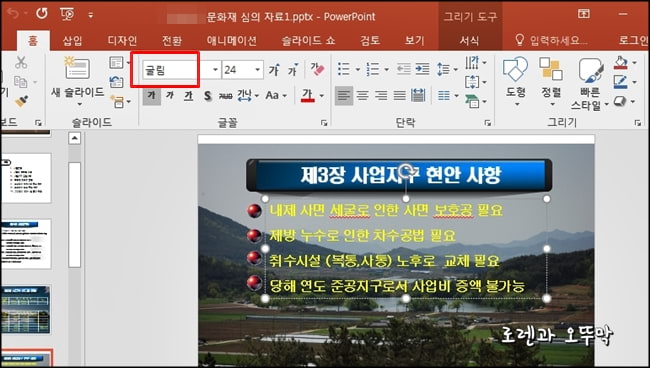Open the 디자인 design tab
The width and height of the screenshot is (650, 368).
122,41
